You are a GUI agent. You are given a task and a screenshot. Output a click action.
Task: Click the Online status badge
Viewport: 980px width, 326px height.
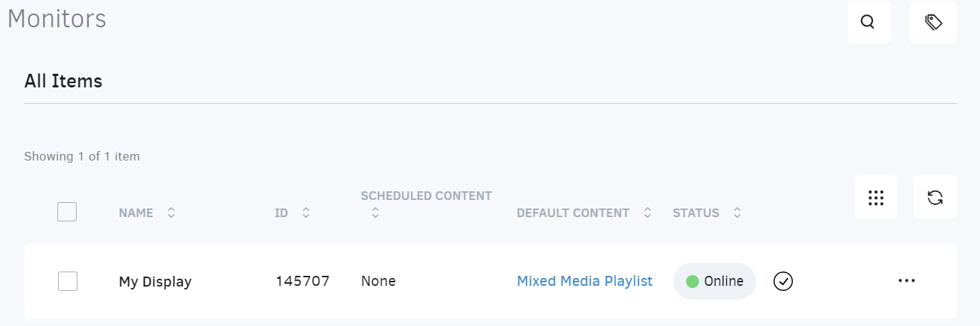pos(714,282)
